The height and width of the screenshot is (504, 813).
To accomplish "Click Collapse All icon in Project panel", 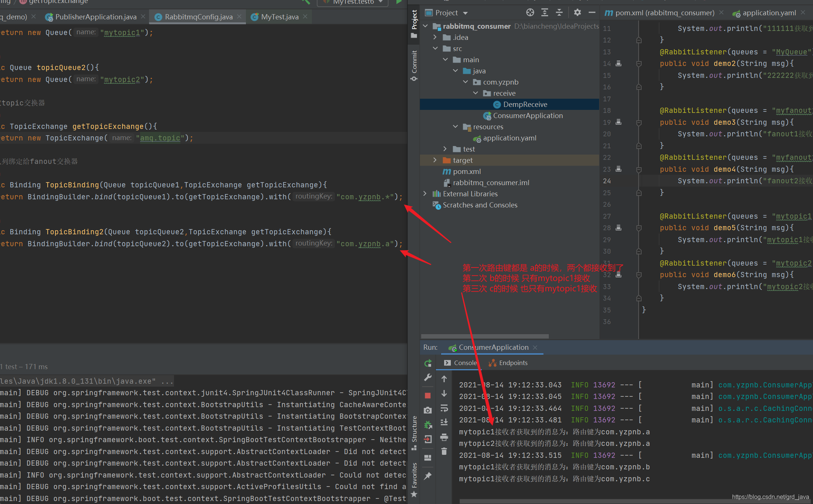I will [x=559, y=13].
